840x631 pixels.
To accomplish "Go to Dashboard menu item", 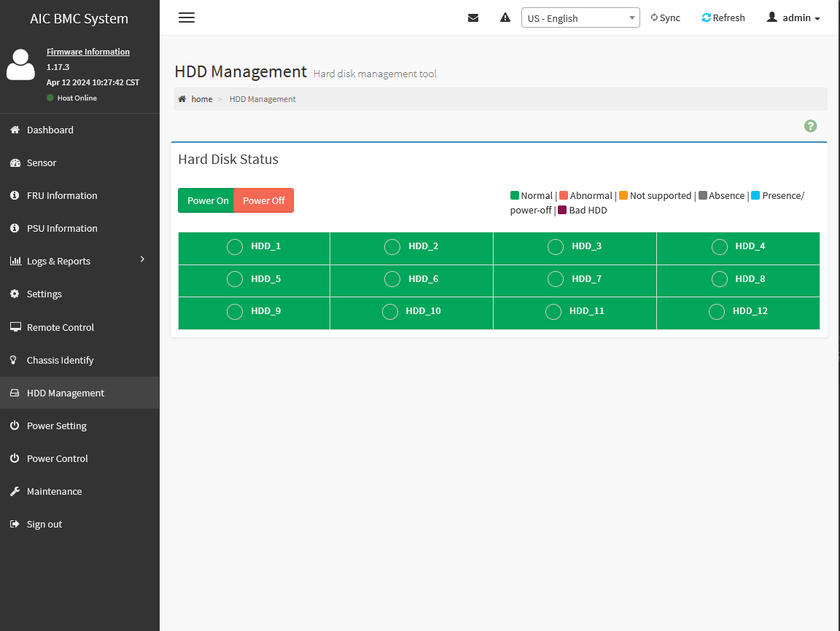I will 79,130.
